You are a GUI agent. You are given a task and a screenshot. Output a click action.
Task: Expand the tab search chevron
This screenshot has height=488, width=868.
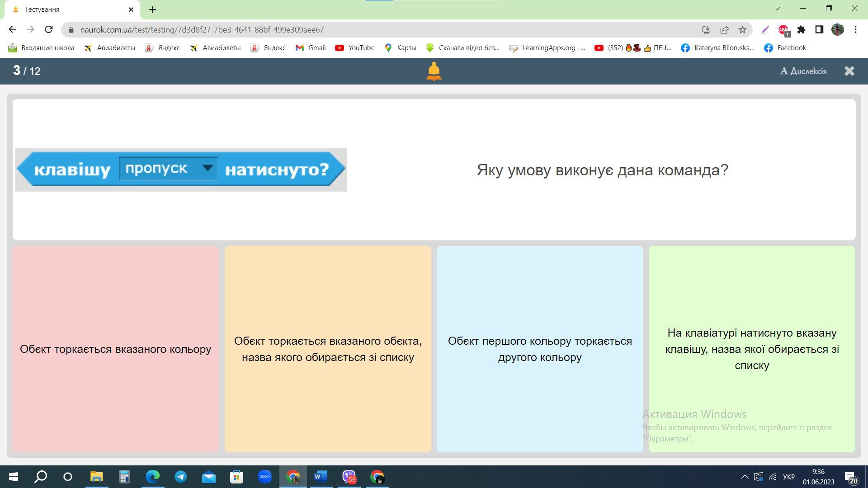(x=777, y=9)
